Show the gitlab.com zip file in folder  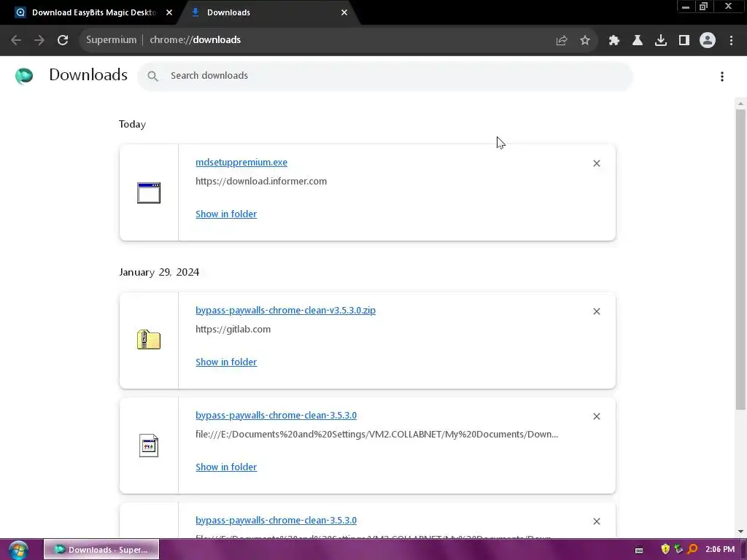(226, 362)
